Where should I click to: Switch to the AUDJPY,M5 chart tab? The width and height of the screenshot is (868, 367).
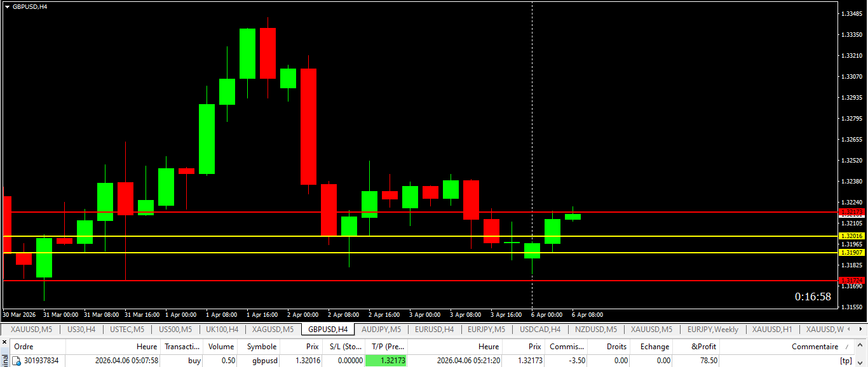(381, 330)
